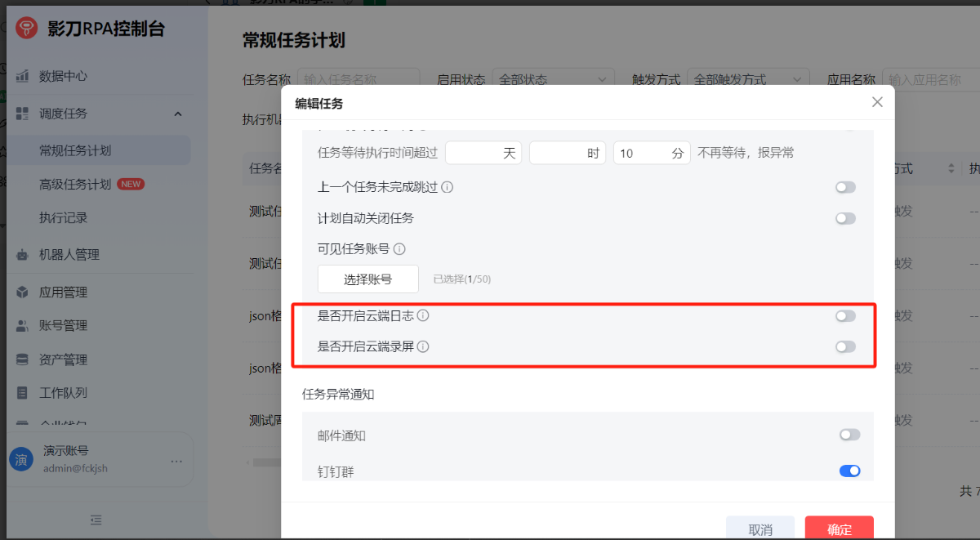This screenshot has width=980, height=540.
Task: Disable the 钉钉群 switch
Action: (850, 471)
